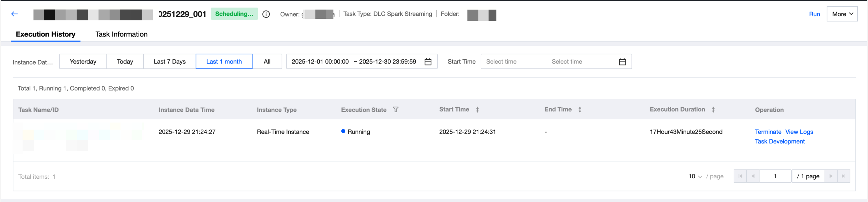Screen dimensions: 868x202
Task: Expand the More dropdown menu
Action: click(842, 14)
